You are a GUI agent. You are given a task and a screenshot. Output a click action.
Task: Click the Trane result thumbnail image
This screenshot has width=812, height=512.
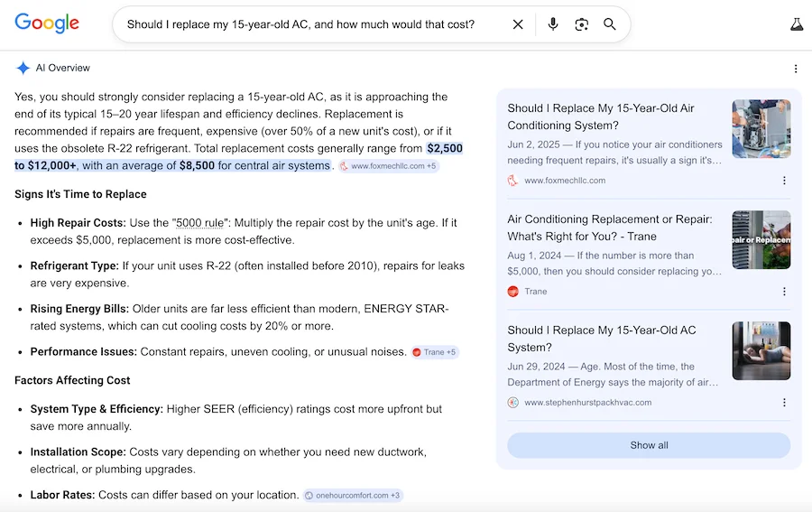(x=761, y=239)
